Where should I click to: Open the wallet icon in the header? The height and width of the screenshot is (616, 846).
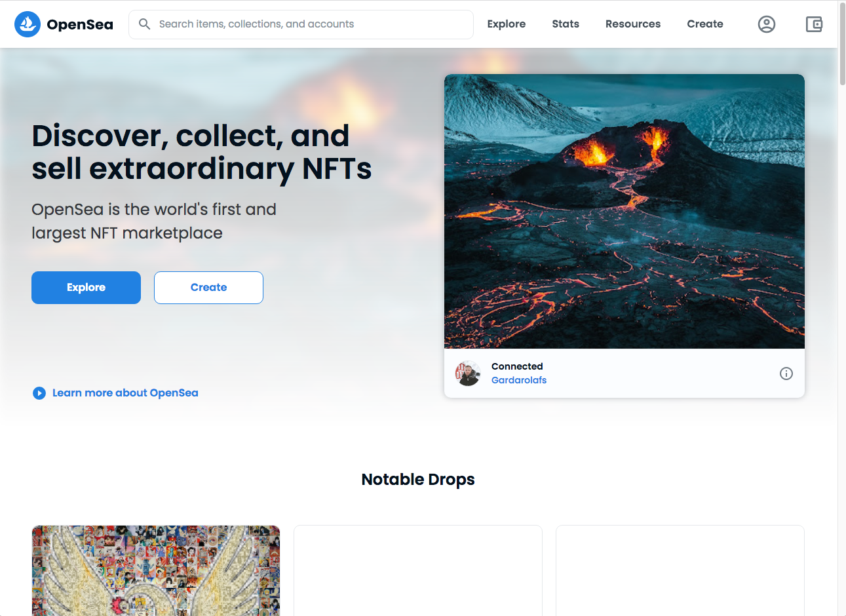click(x=814, y=24)
